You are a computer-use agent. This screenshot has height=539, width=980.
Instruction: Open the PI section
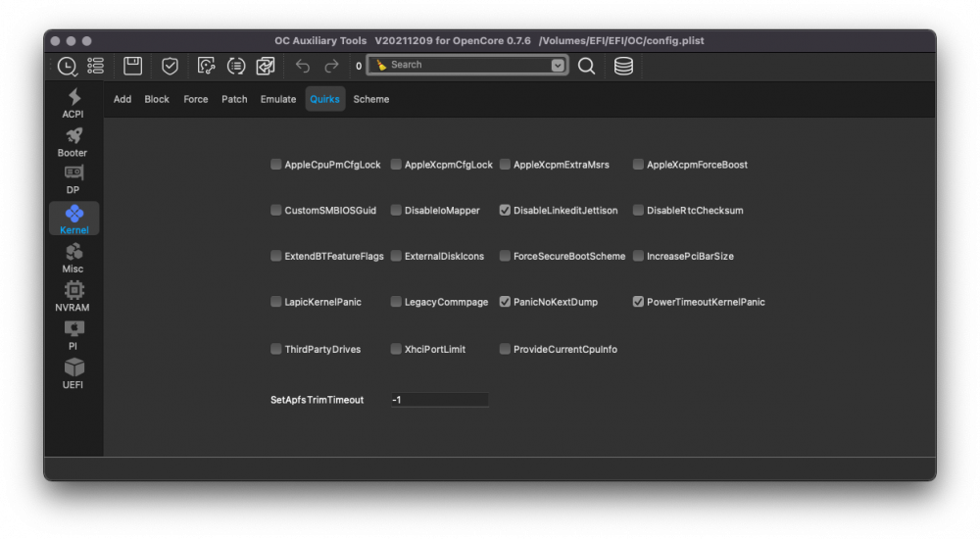pyautogui.click(x=73, y=336)
